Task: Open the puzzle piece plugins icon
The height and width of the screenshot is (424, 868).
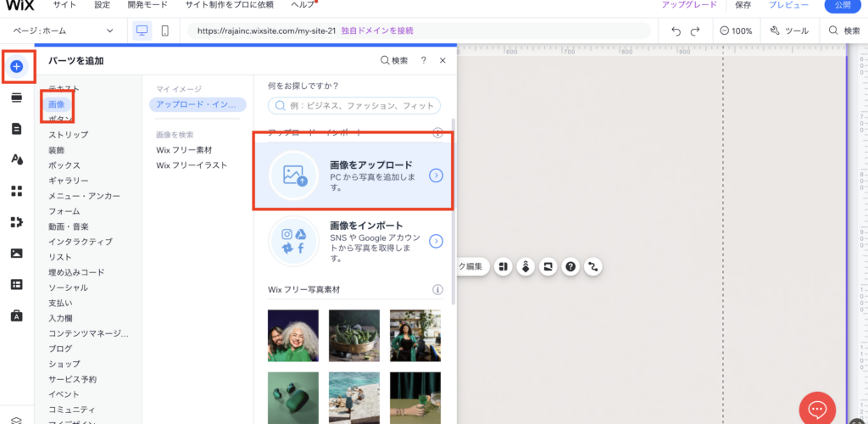Action: tap(17, 222)
